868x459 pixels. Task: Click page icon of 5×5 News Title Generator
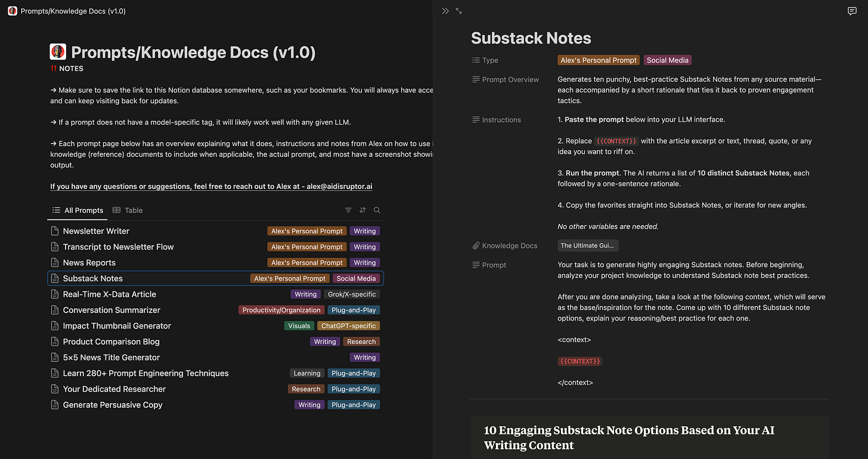coord(55,358)
